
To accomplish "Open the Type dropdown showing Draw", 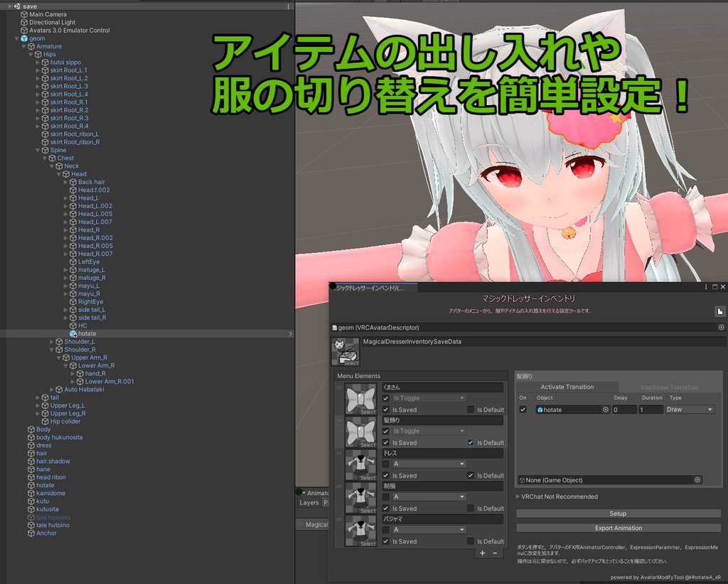I will [690, 410].
